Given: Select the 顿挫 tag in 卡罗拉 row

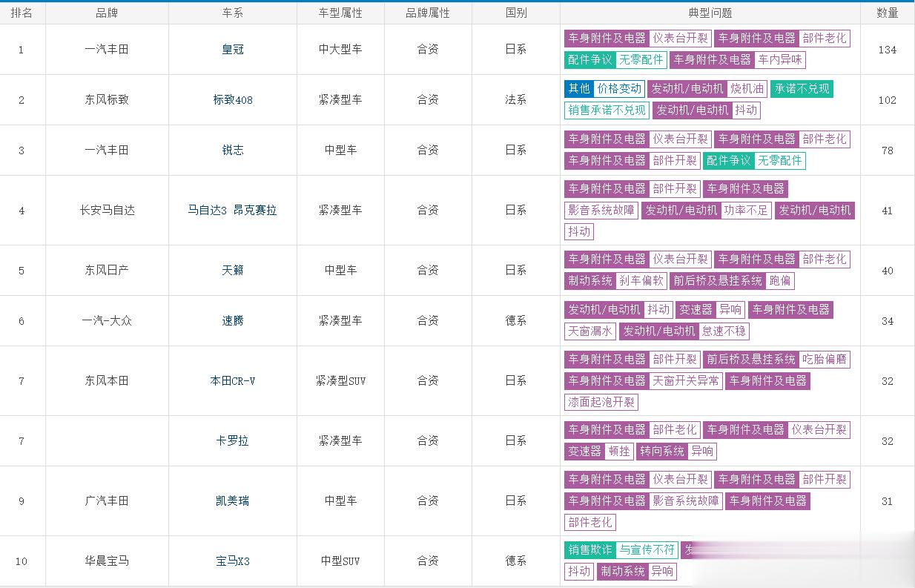Looking at the screenshot, I should coord(619,452).
